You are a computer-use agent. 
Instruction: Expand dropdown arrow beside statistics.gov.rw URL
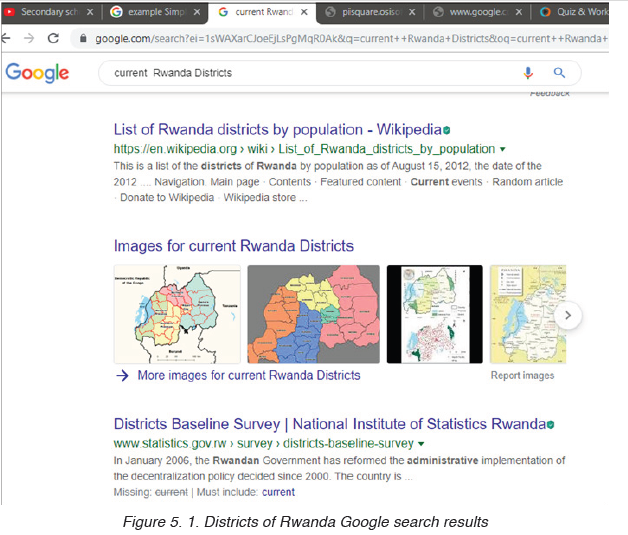click(x=421, y=444)
